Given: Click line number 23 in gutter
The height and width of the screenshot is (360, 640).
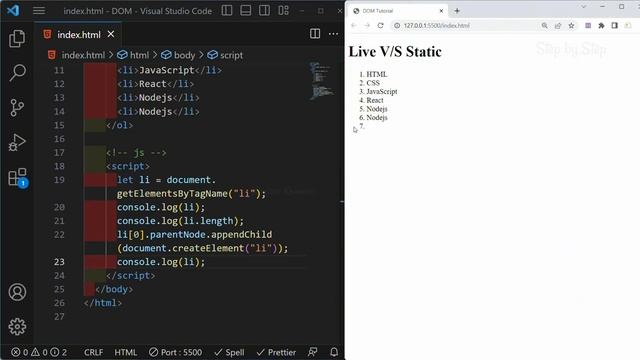Looking at the screenshot, I should (59, 262).
